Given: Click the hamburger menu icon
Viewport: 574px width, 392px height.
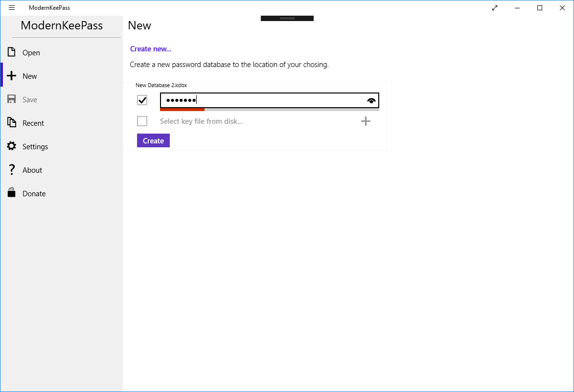Looking at the screenshot, I should [12, 8].
